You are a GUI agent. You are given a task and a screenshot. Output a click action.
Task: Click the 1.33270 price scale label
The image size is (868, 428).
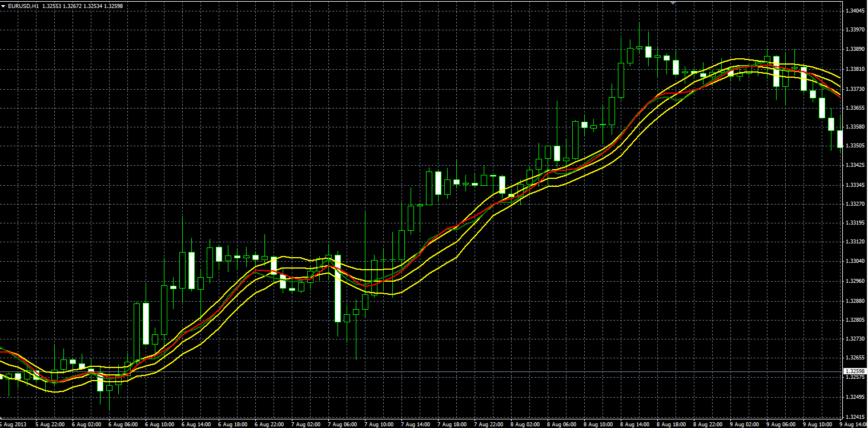[x=855, y=203]
